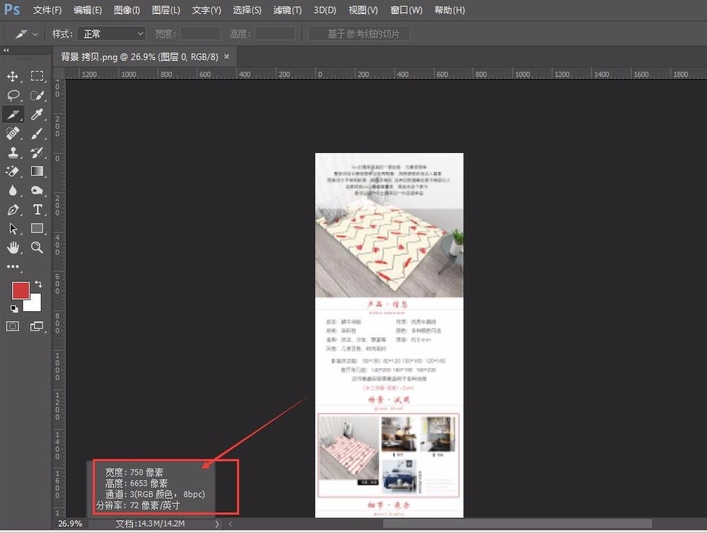Click the red foreground color swatch
The image size is (707, 533).
[x=20, y=291]
